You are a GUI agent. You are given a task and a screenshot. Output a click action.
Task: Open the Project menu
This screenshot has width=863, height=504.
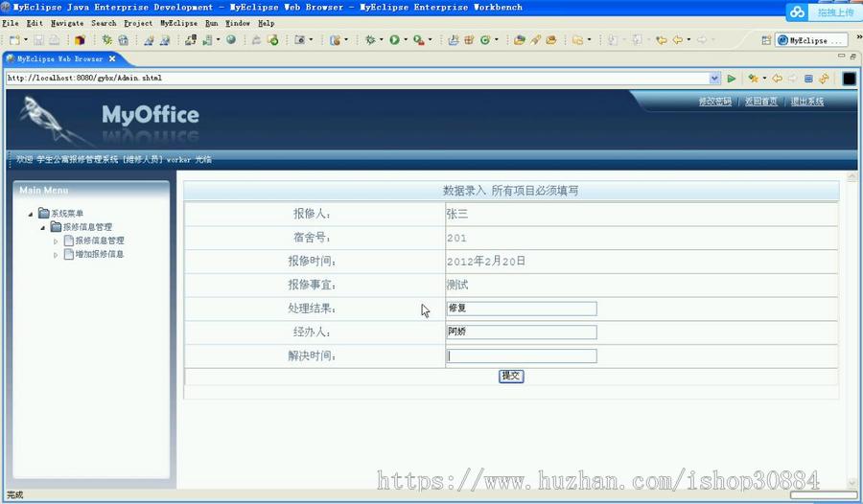(x=138, y=23)
